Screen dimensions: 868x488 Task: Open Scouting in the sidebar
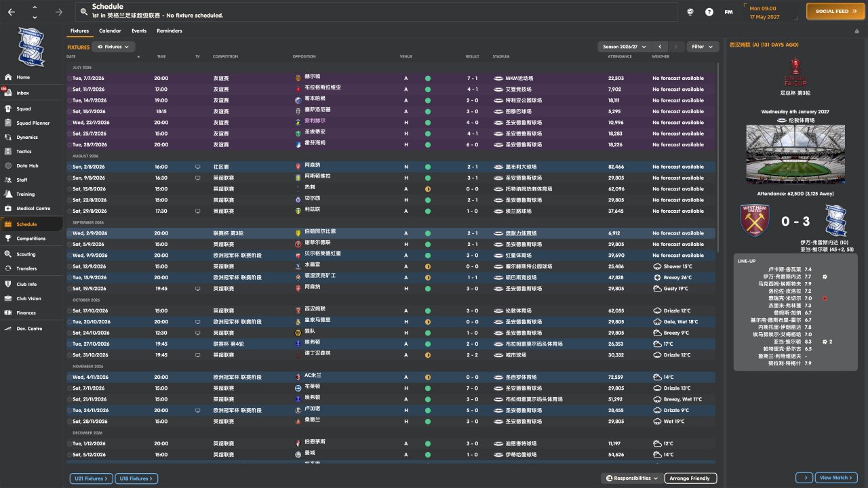(x=26, y=254)
